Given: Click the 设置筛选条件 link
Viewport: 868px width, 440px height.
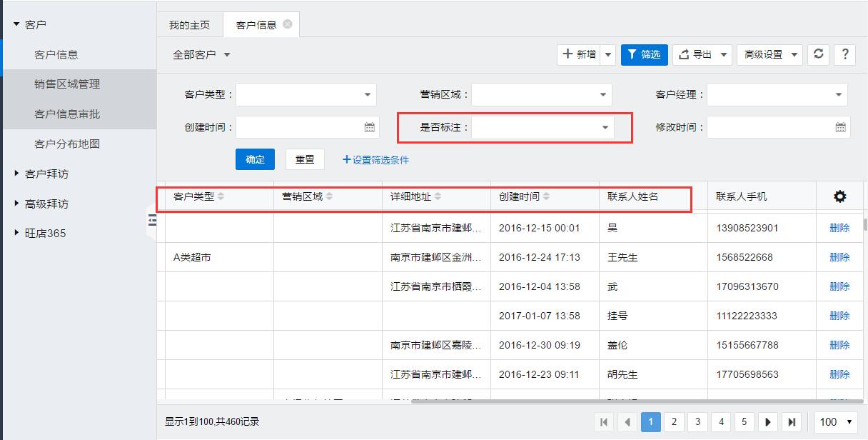Looking at the screenshot, I should click(376, 160).
